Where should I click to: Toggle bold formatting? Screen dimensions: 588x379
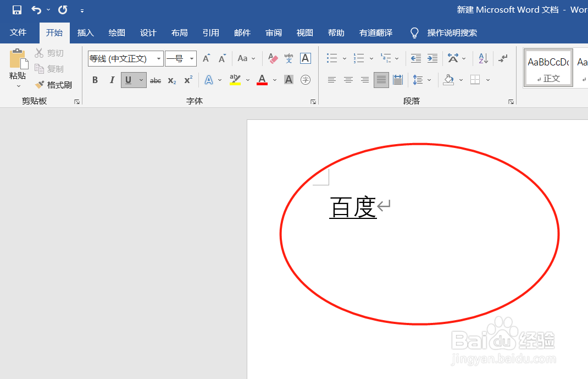(x=95, y=80)
